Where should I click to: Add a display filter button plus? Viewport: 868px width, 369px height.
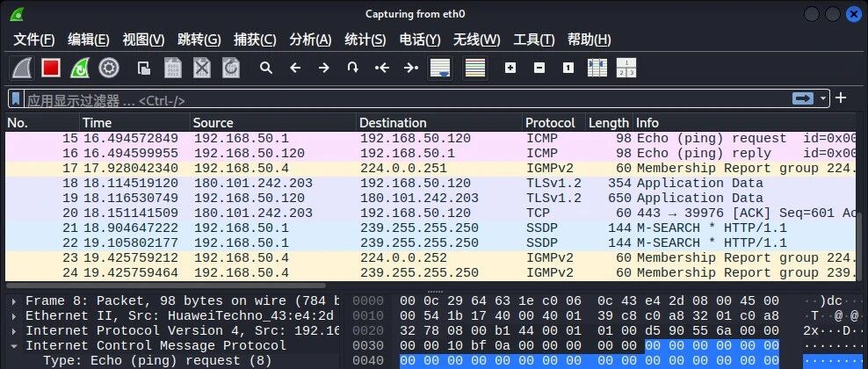841,98
